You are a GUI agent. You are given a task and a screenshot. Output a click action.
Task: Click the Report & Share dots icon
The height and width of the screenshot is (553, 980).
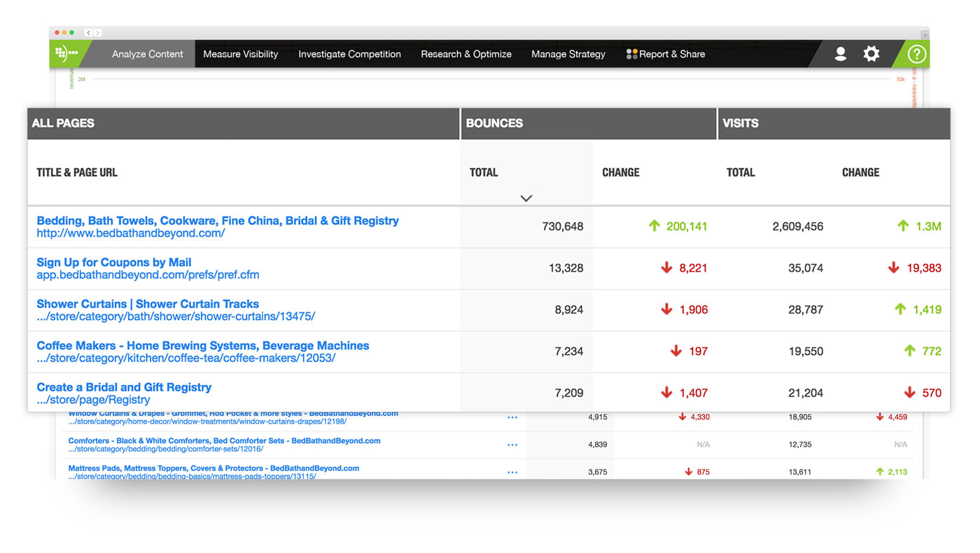pos(631,54)
